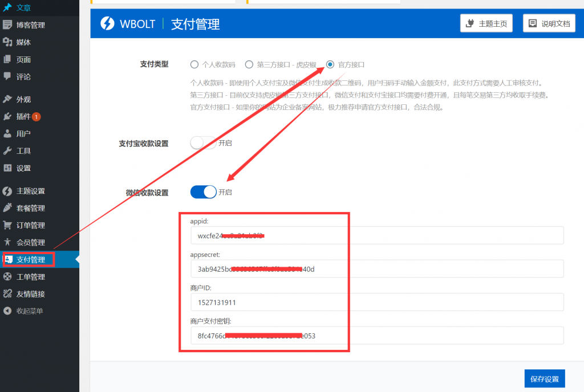The image size is (584, 392).
Task: Click the 友情链接 link icon
Action: pyautogui.click(x=7, y=294)
